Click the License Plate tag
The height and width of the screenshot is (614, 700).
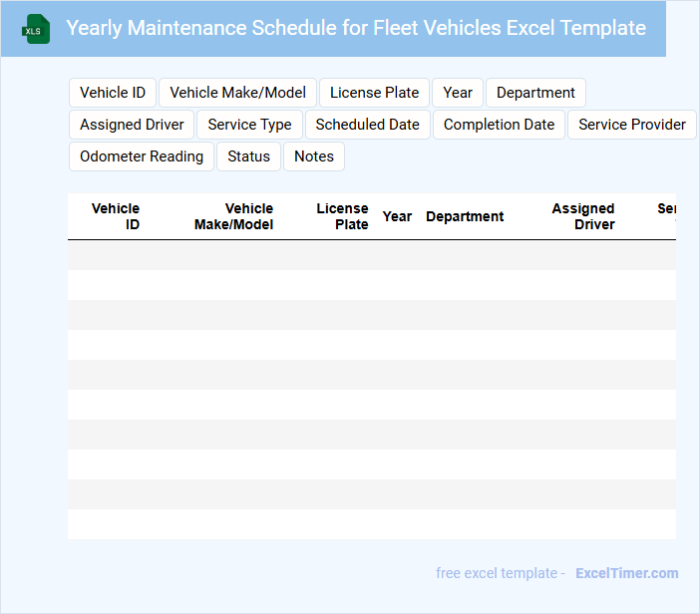(375, 93)
